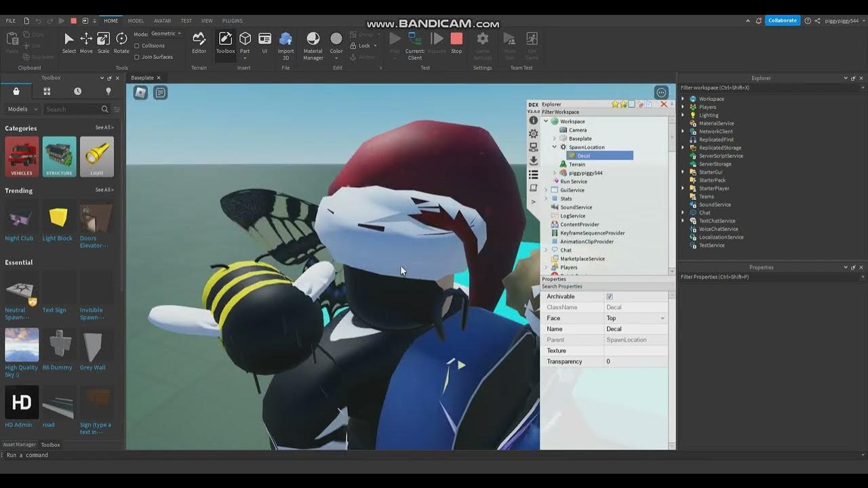Open the in-game chat icon

(161, 93)
